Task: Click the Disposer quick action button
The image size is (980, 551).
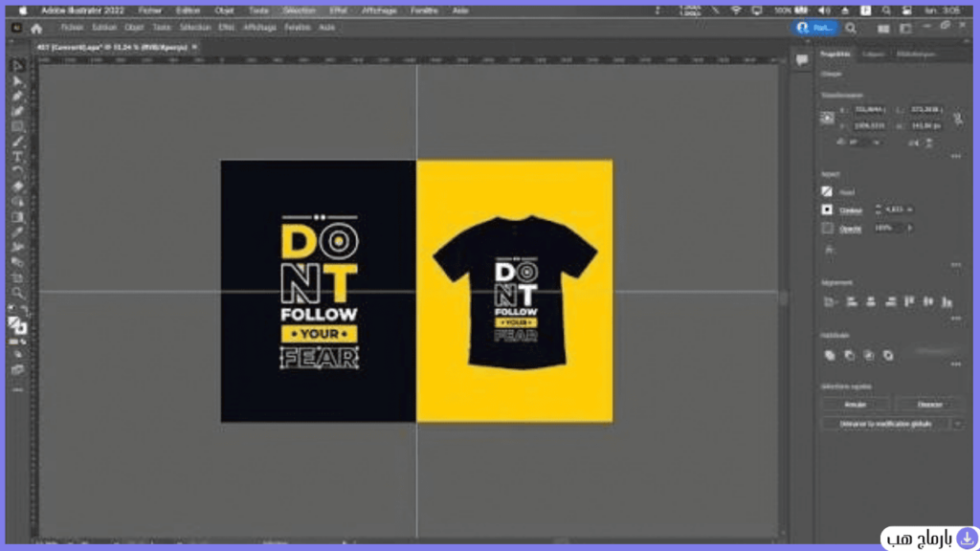Action: pyautogui.click(x=929, y=405)
